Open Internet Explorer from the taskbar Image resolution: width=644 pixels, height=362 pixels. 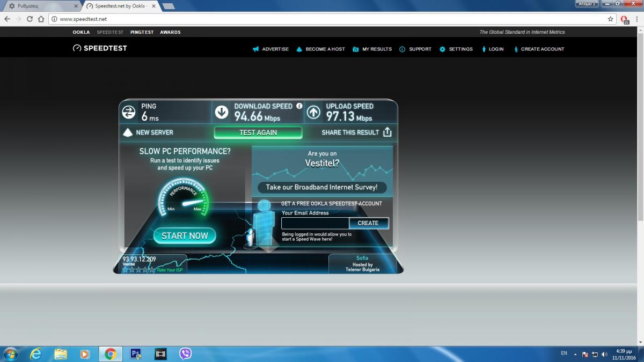click(36, 354)
